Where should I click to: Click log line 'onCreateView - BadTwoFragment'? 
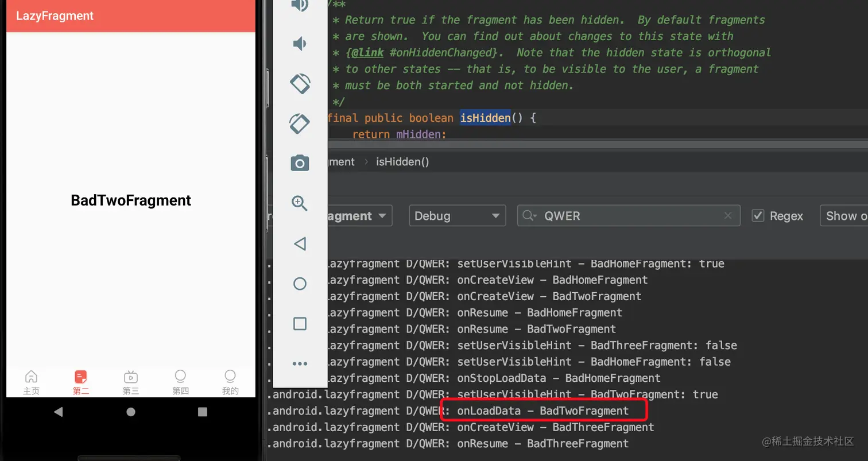click(549, 296)
